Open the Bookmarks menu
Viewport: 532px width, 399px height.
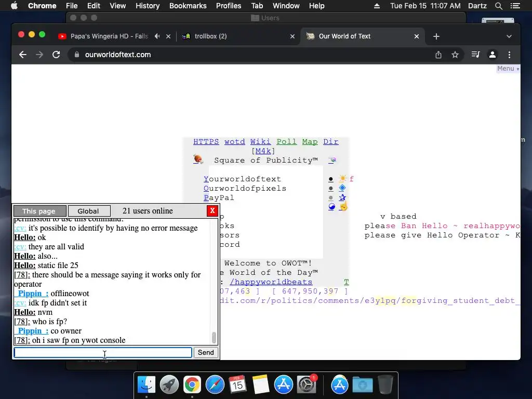tap(188, 6)
